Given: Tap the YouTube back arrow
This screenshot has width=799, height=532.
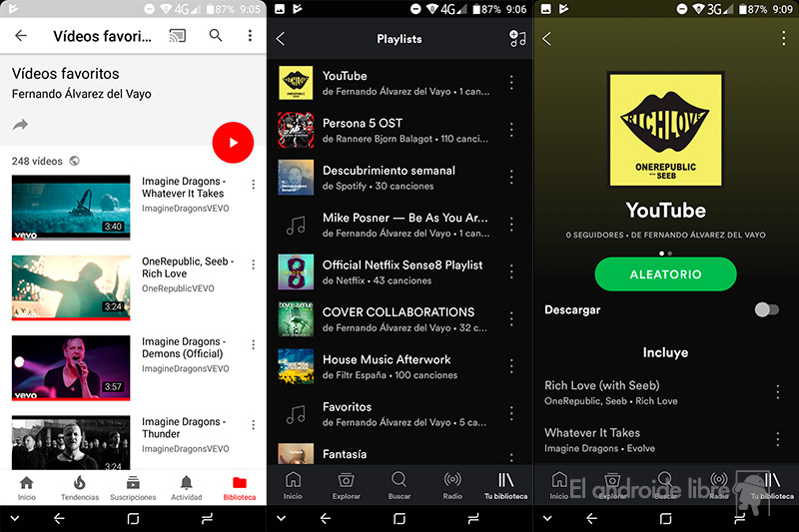Looking at the screenshot, I should point(21,36).
